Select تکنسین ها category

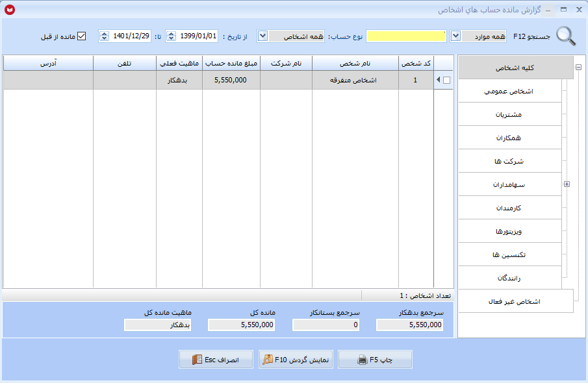(509, 254)
